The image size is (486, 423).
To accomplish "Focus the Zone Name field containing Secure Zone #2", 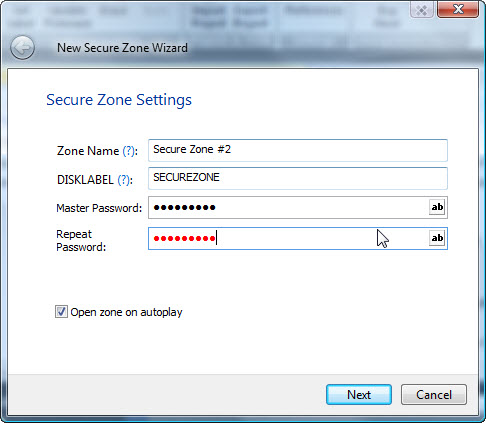I will [x=298, y=150].
